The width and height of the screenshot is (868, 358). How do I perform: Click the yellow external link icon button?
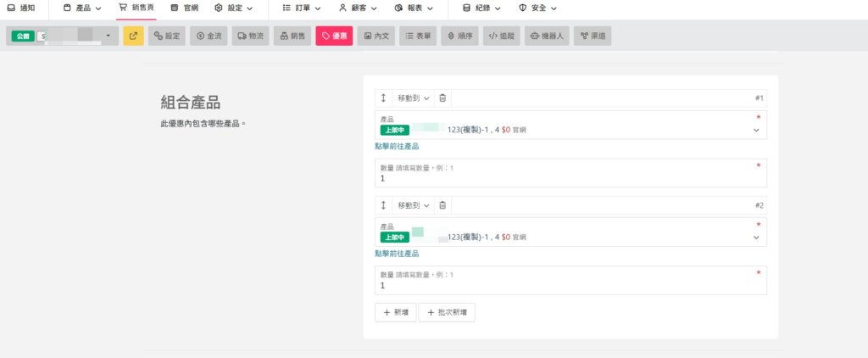click(x=133, y=36)
